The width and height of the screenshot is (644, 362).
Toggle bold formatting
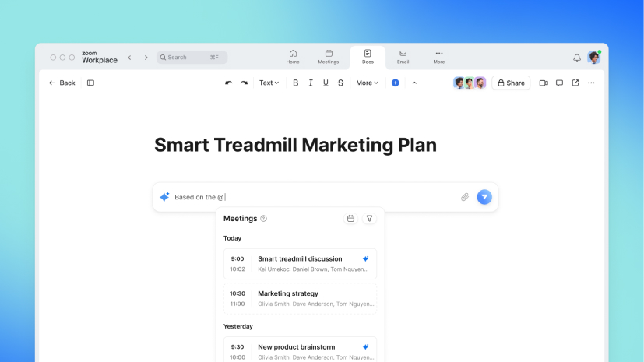point(295,83)
